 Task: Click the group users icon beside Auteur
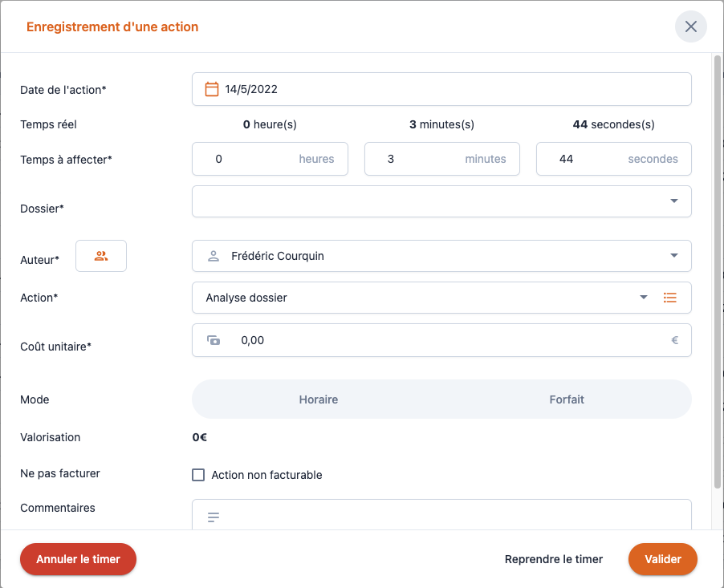(101, 256)
